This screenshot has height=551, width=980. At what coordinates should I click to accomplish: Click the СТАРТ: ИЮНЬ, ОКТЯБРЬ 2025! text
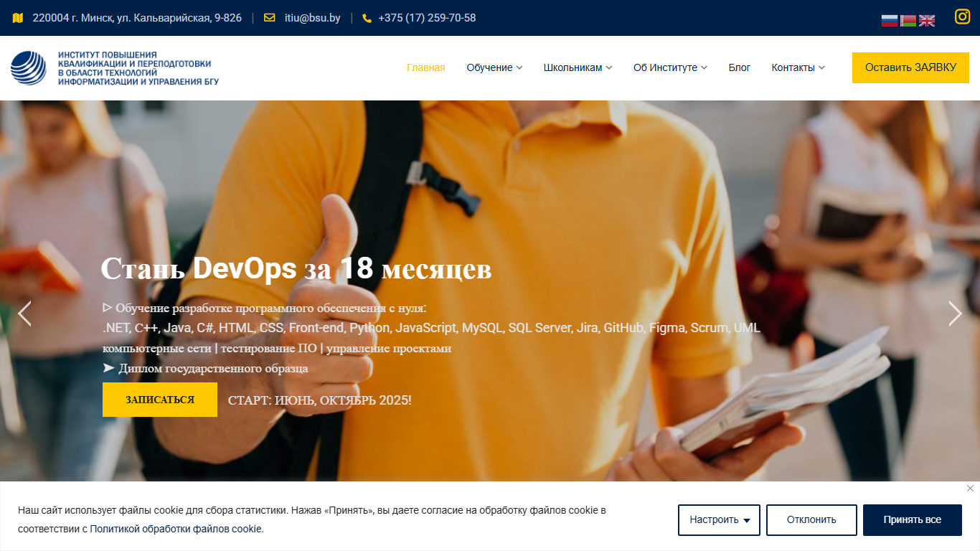[x=320, y=400]
